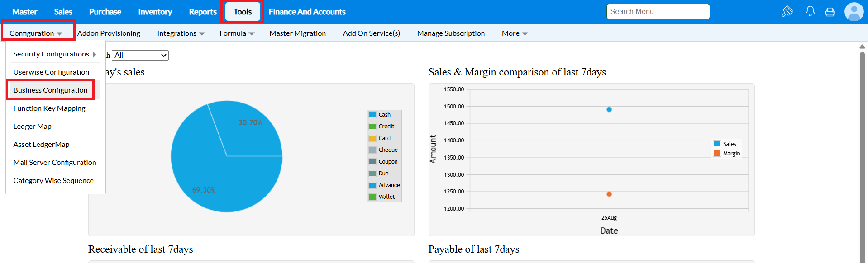Click the paint brush theme icon

point(787,11)
